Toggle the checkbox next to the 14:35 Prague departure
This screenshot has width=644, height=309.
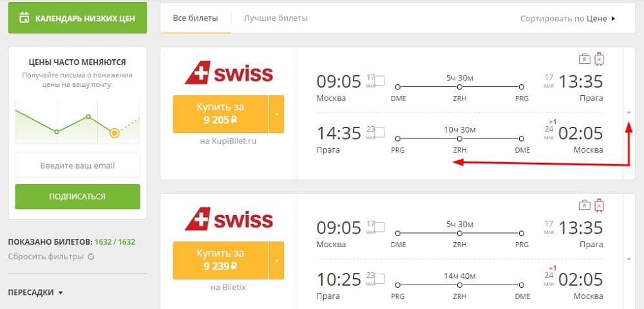click(x=379, y=132)
